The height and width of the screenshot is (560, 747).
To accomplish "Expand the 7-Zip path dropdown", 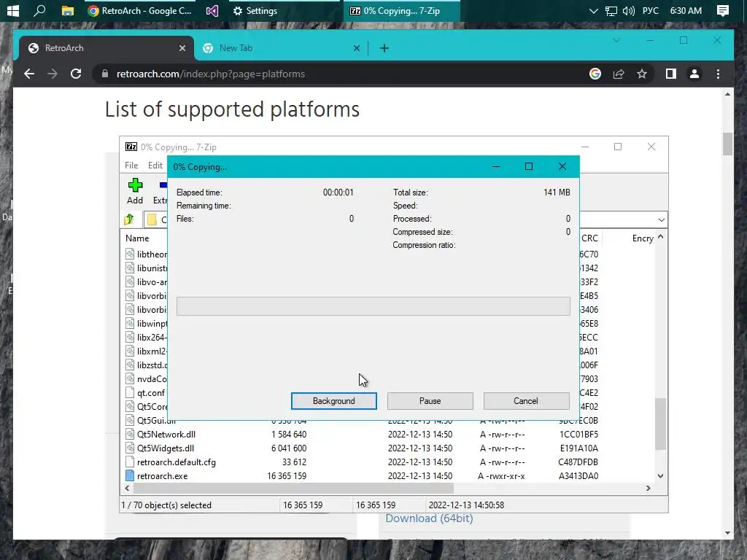I will 661,219.
